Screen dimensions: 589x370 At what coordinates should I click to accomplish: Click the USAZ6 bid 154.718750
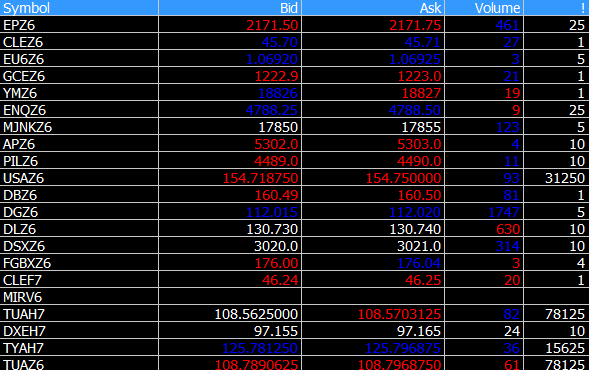coord(261,178)
